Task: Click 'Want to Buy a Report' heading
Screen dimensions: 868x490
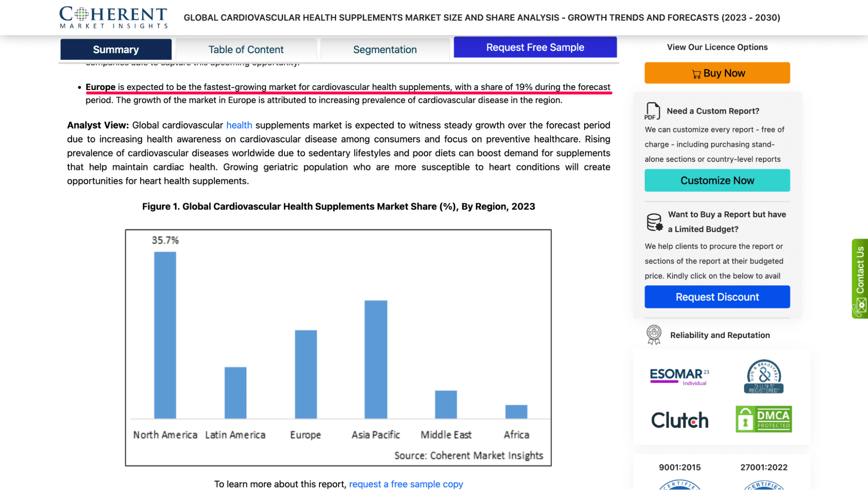Action: 726,222
